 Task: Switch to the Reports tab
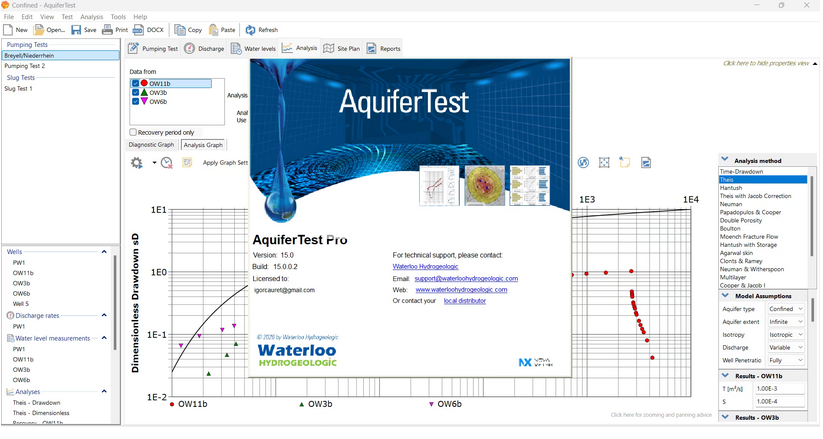[384, 48]
